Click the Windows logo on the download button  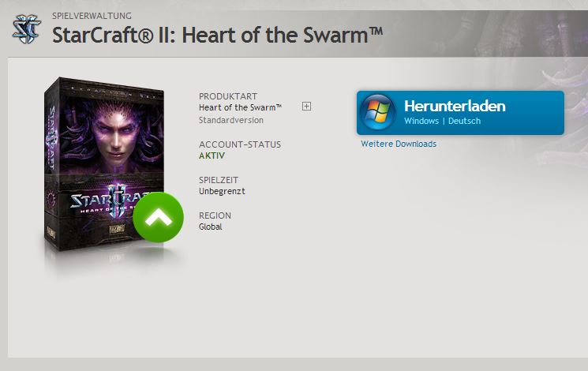377,112
